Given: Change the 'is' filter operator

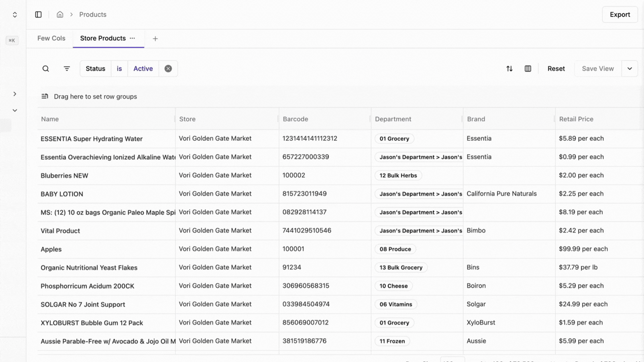Looking at the screenshot, I should pos(119,69).
